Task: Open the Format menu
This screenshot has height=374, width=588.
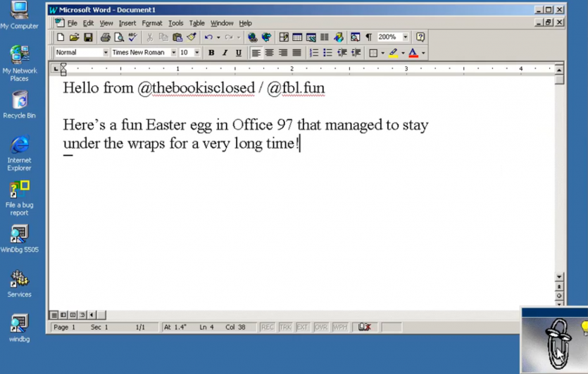Action: coord(151,23)
